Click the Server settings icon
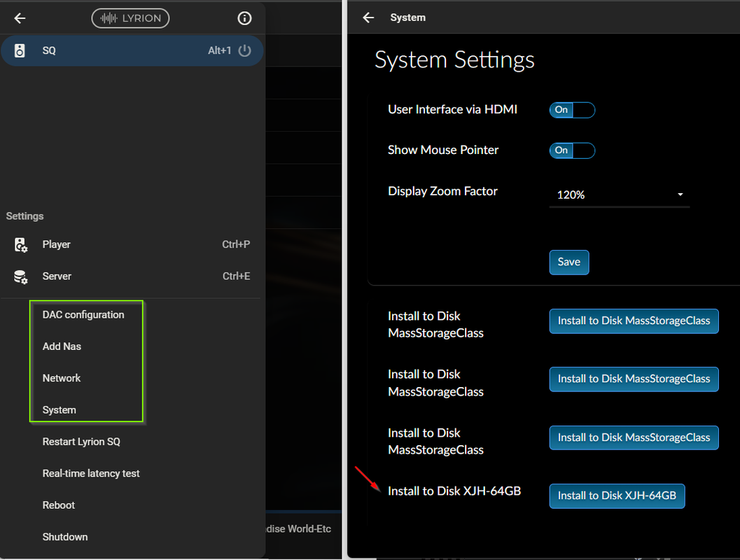Image resolution: width=740 pixels, height=560 pixels. (x=21, y=276)
